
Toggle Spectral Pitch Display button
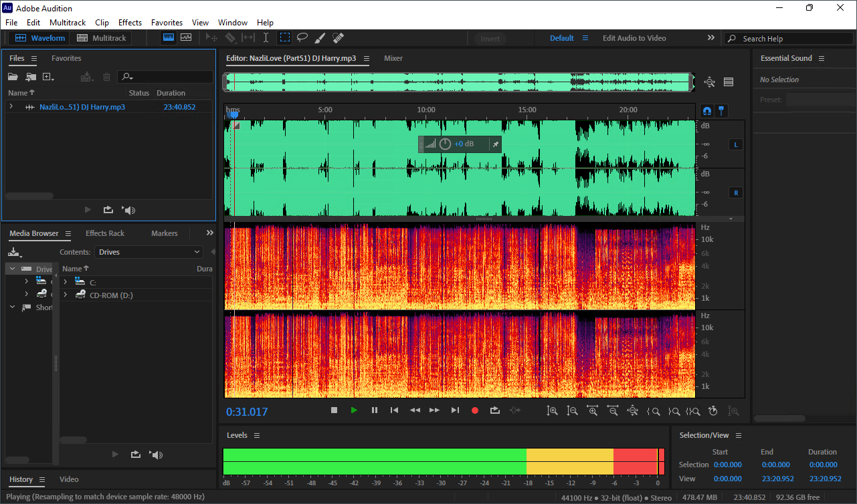(x=186, y=38)
